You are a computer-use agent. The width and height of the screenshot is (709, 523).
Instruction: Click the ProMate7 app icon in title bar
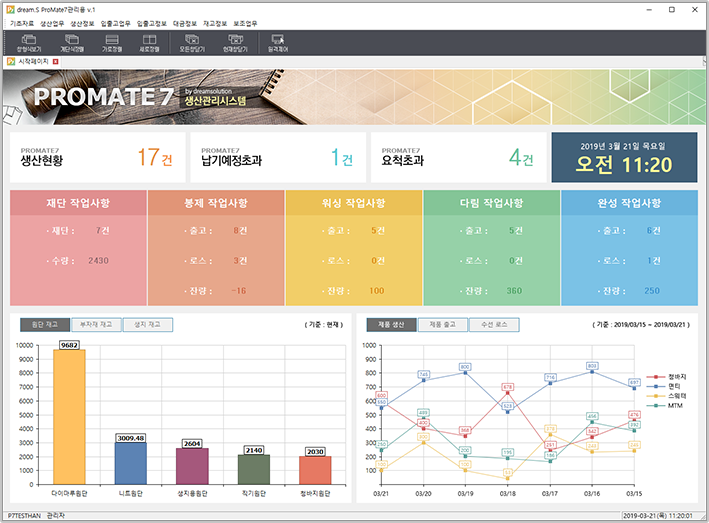[10, 9]
